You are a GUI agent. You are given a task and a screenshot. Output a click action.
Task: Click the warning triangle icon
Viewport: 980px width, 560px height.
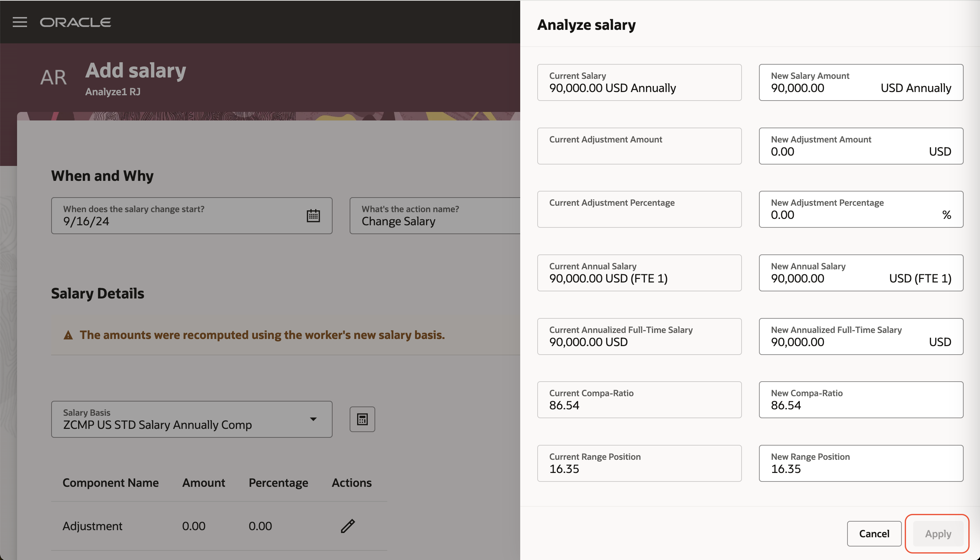(x=68, y=335)
